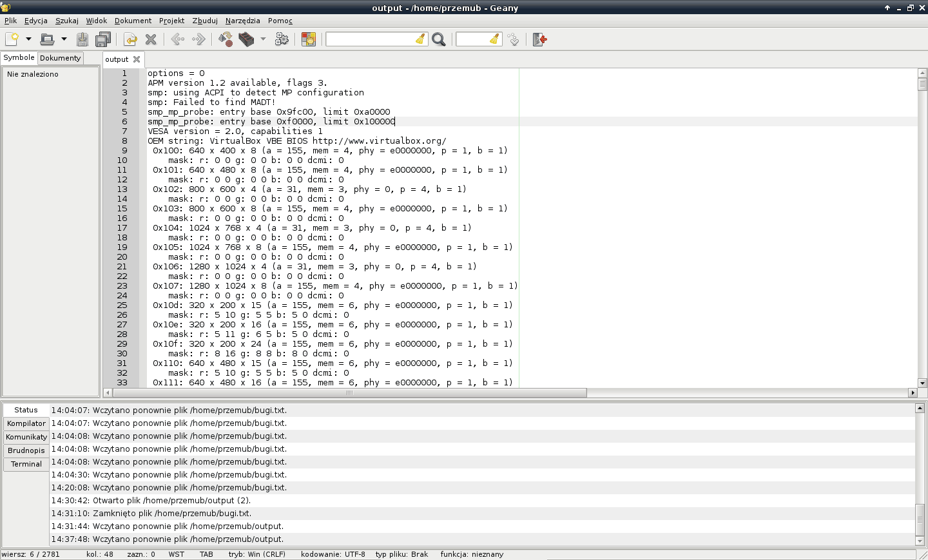Screen dimensions: 928x560
Task: Click the magnifier search icon
Action: click(439, 39)
